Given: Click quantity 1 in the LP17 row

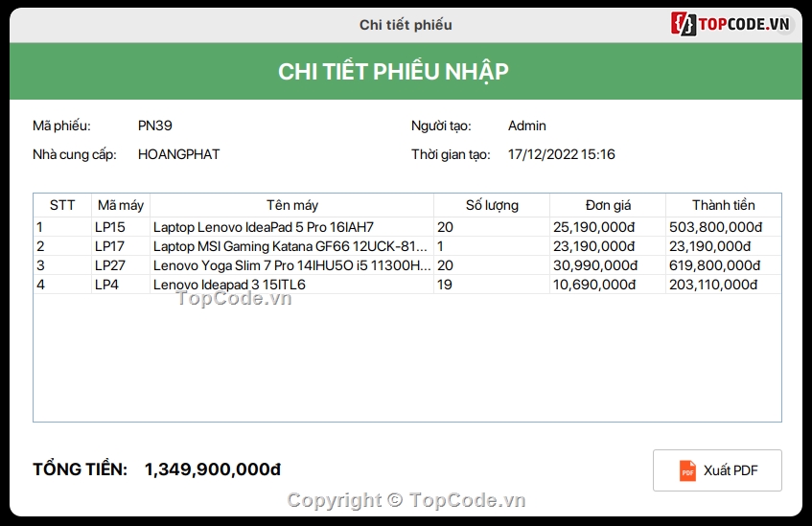Looking at the screenshot, I should tap(492, 246).
